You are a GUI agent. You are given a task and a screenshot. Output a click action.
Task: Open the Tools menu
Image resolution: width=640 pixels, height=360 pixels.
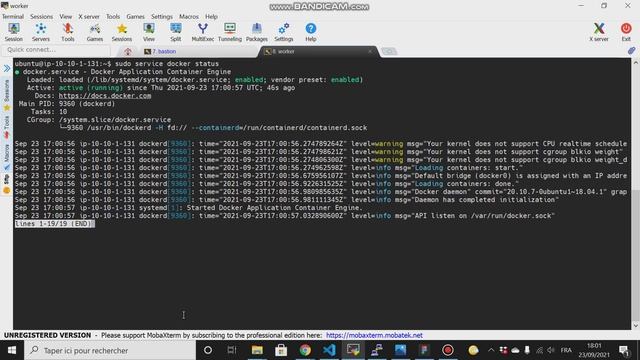point(113,17)
